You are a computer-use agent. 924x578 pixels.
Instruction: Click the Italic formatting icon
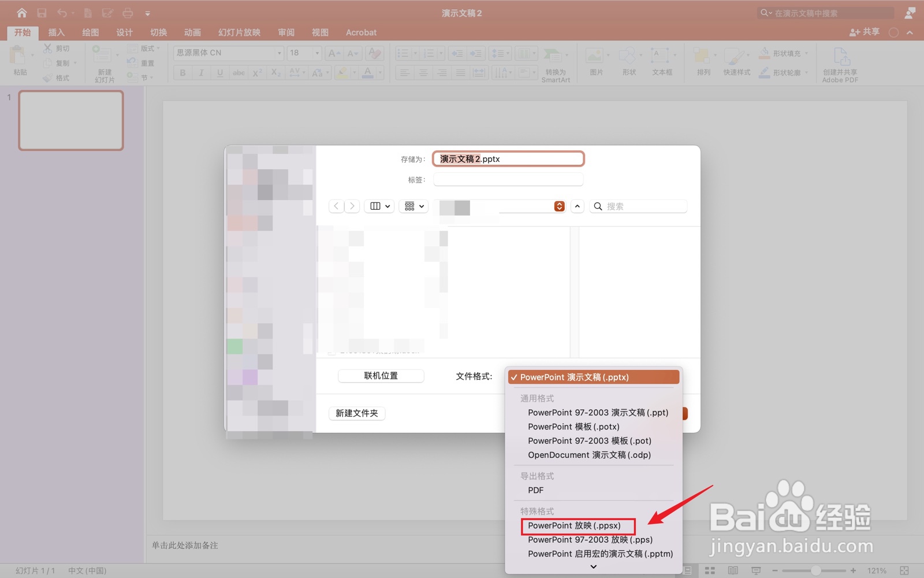[x=201, y=73]
